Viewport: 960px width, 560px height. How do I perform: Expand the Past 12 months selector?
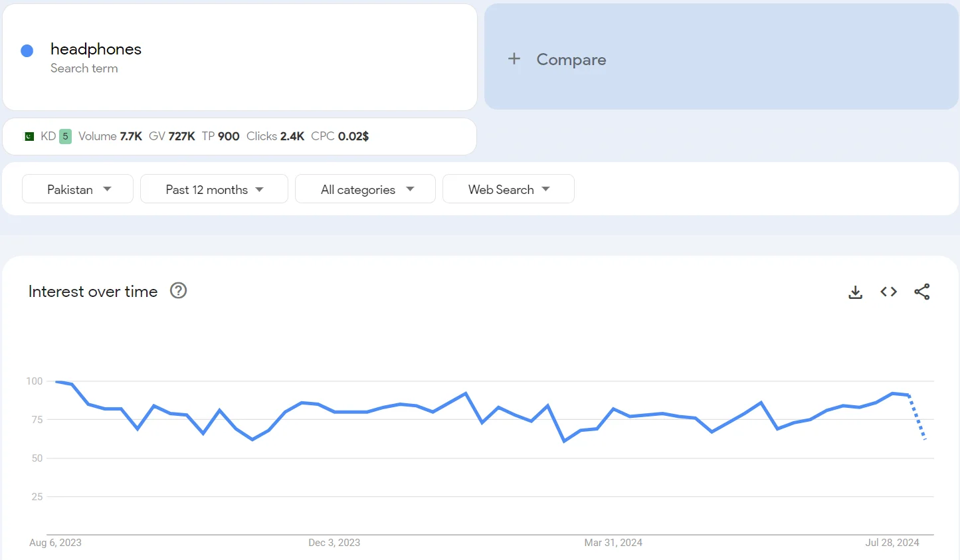click(214, 189)
